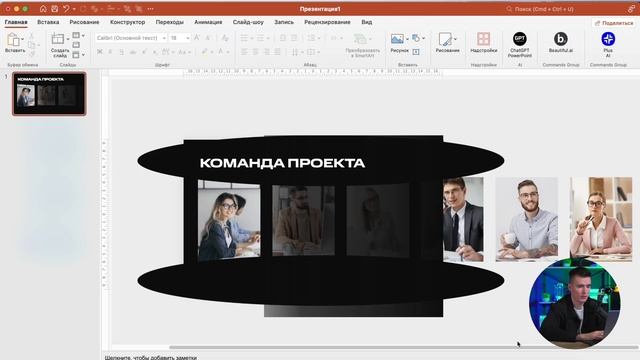Open the slide section dropdown
Screen dimensions: 640x360
(78, 54)
